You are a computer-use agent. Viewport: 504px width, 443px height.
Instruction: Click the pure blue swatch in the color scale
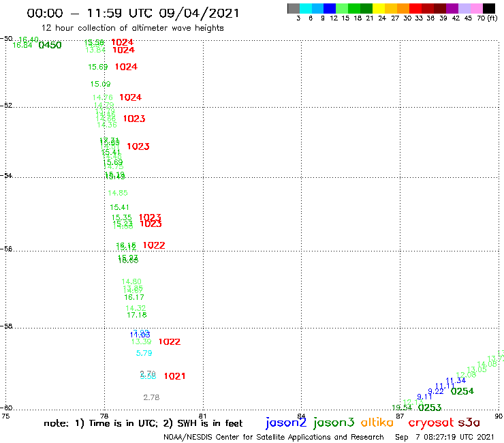330,8
